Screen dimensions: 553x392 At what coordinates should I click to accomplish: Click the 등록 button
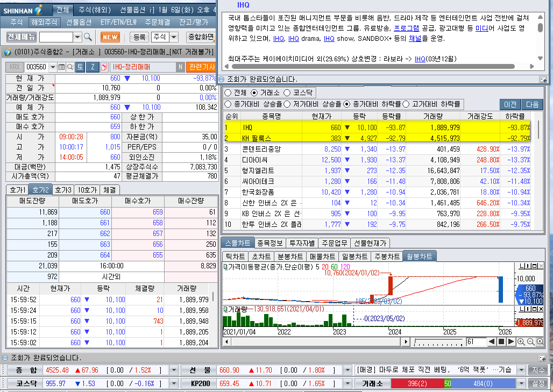point(139,37)
